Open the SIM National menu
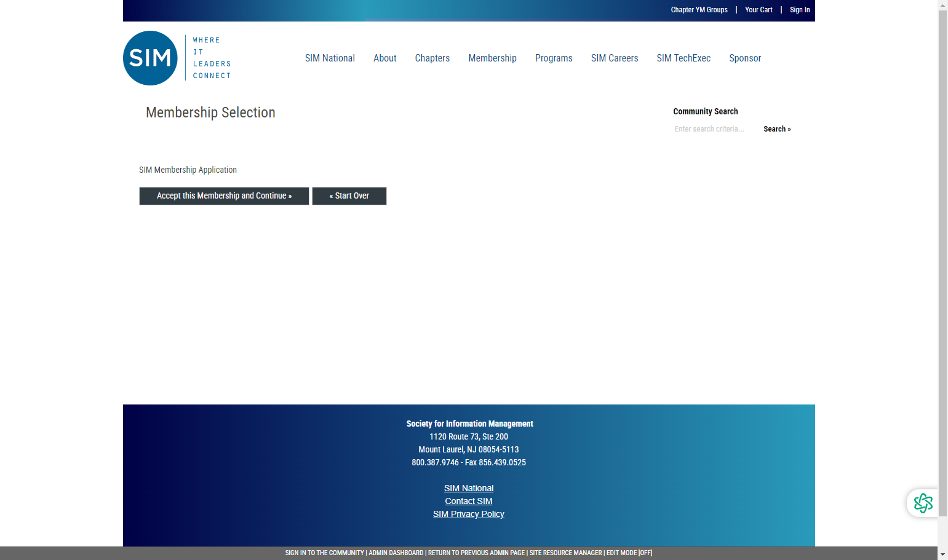The width and height of the screenshot is (948, 560). [330, 58]
